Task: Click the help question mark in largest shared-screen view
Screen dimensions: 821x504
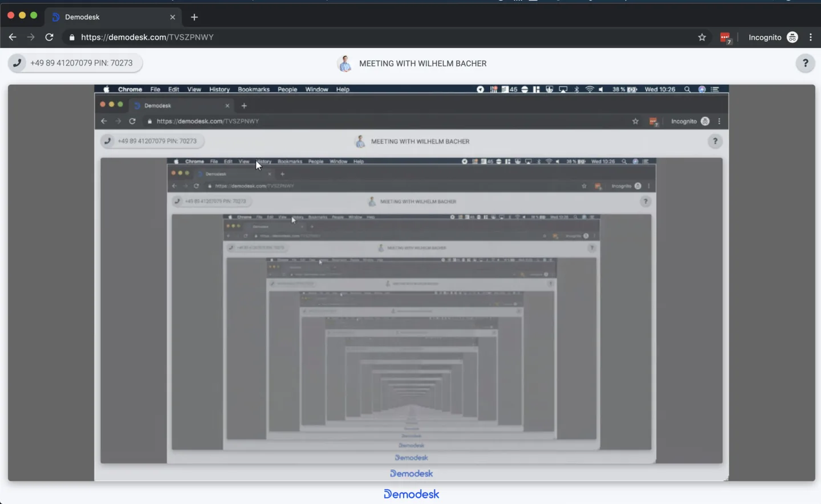Action: [x=715, y=141]
